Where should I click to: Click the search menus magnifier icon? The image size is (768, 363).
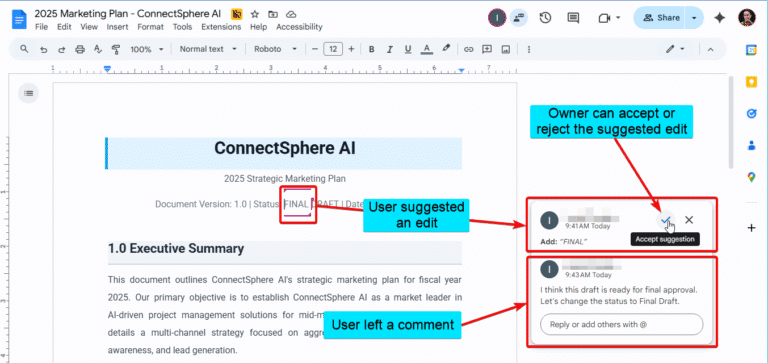tap(24, 49)
